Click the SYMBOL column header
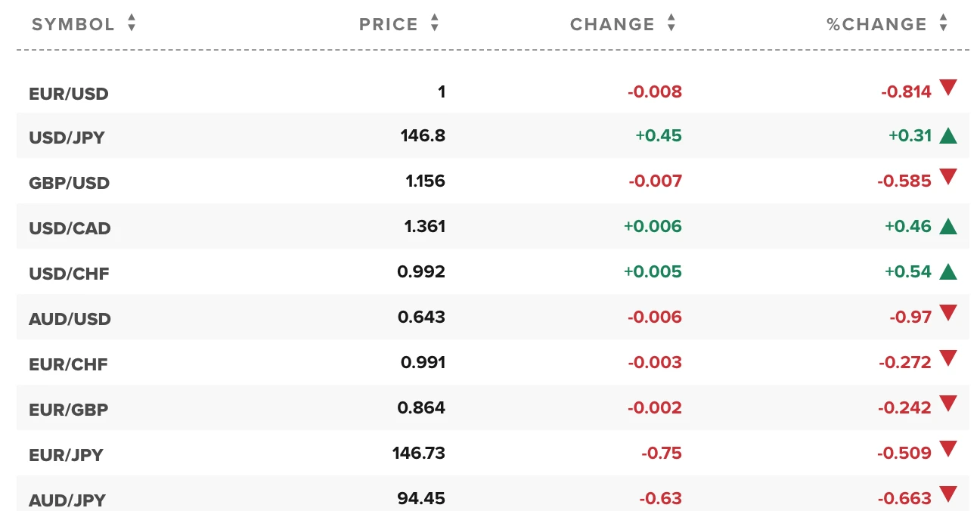Image resolution: width=980 pixels, height=511 pixels. pos(73,24)
